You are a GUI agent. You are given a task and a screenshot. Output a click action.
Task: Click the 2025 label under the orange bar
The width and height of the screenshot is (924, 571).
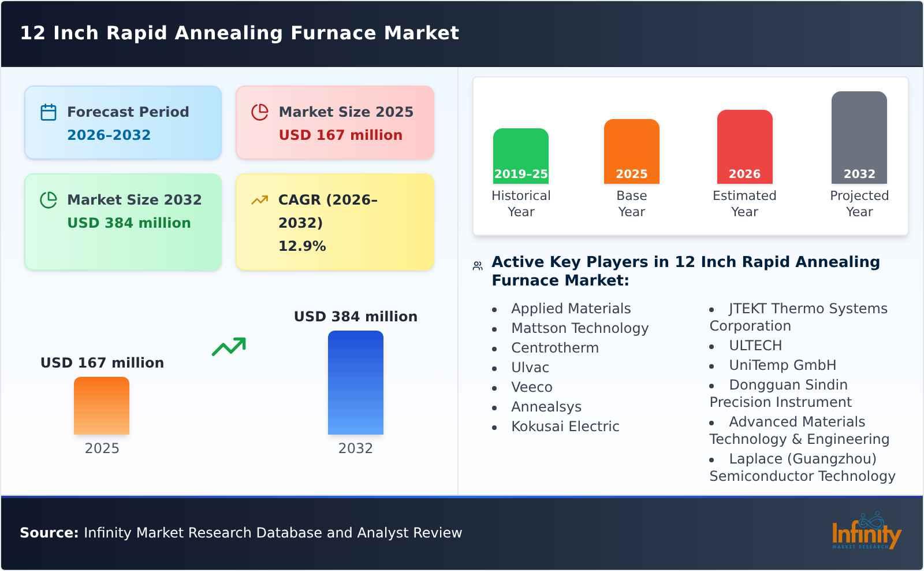tap(102, 448)
